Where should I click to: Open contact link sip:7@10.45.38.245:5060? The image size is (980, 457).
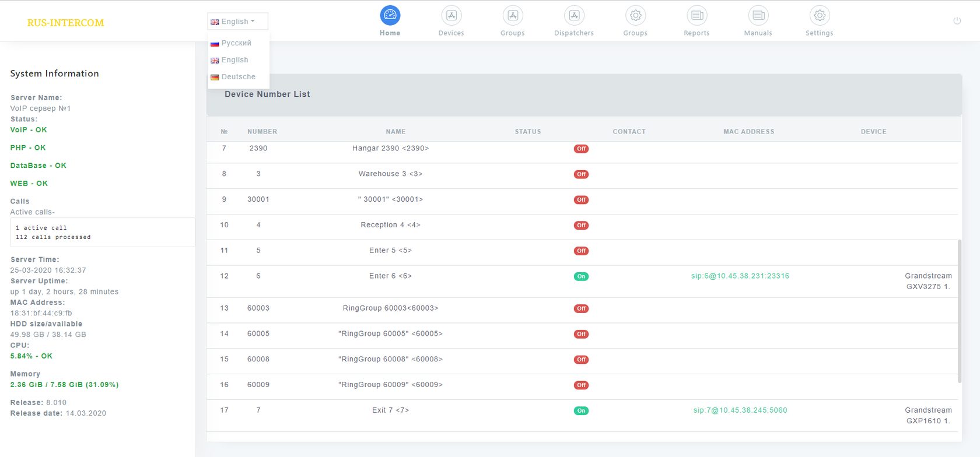click(740, 410)
